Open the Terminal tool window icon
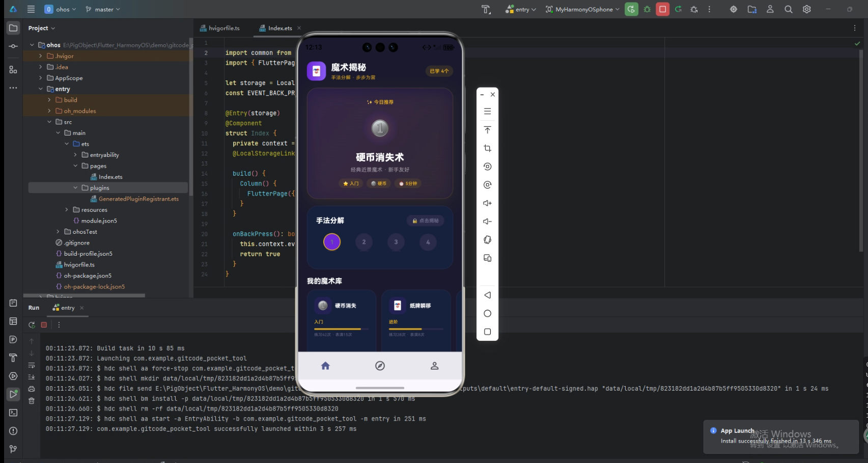Viewport: 868px width, 463px height. (13, 413)
